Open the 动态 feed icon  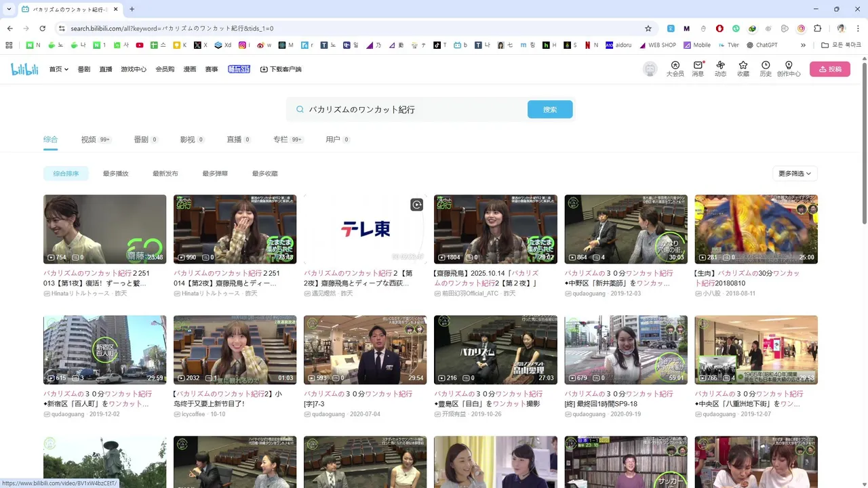[720, 69]
